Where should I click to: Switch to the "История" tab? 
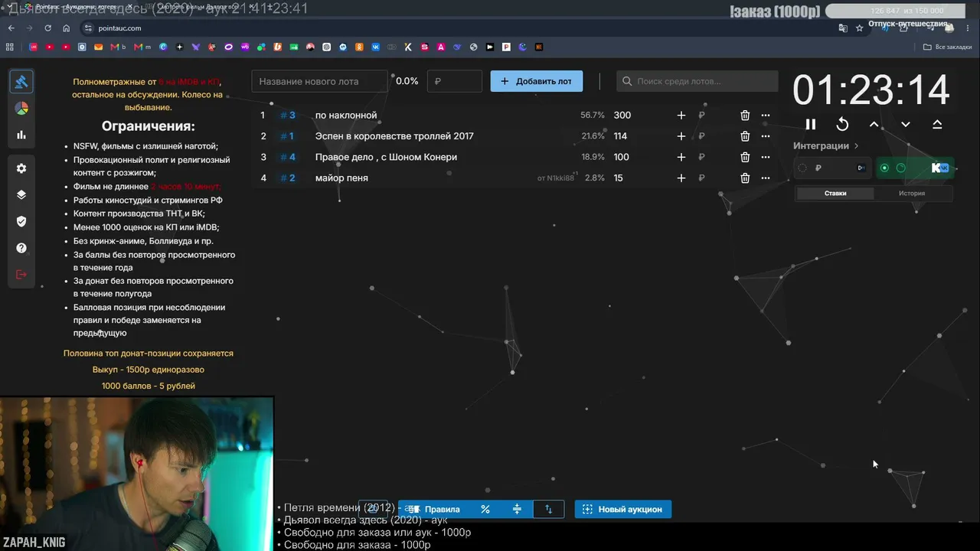[x=912, y=194]
